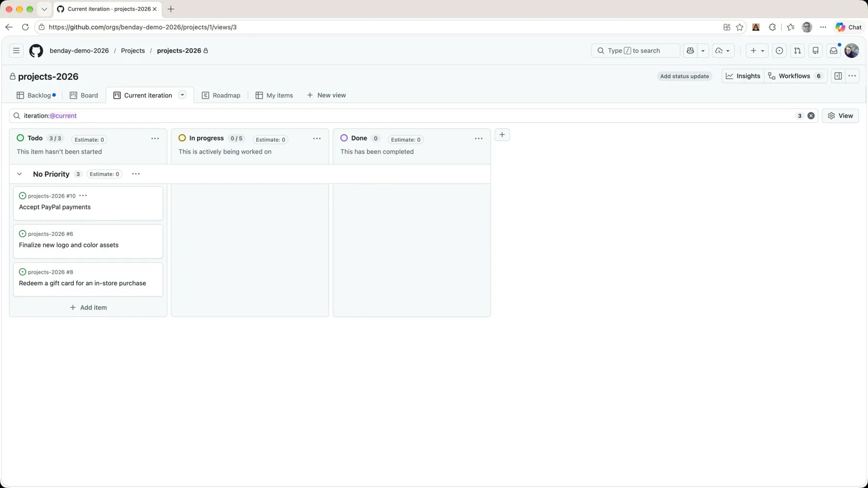This screenshot has height=488, width=868.
Task: Add item to the Todo column
Action: coord(88,308)
